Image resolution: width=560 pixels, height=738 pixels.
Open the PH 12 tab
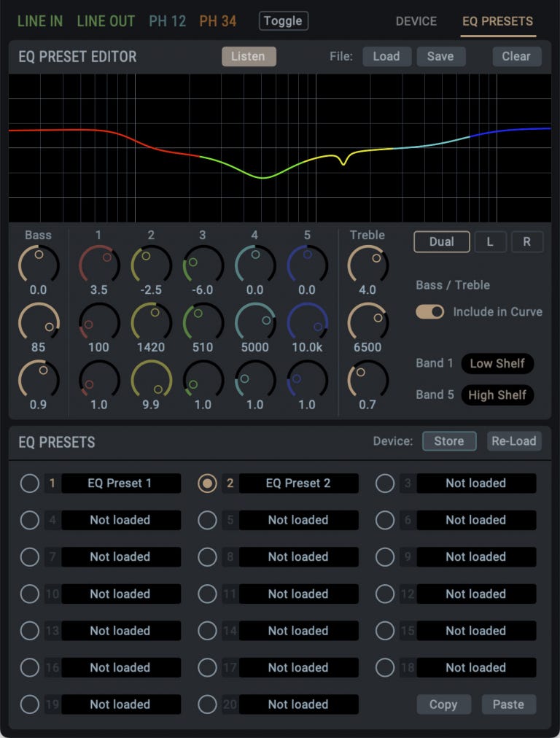click(167, 21)
